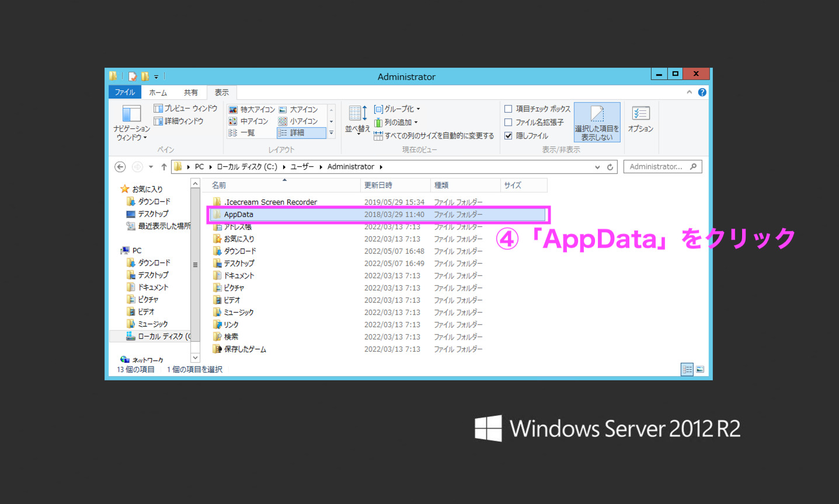Open the Help question mark icon
Viewport: 839px width, 504px height.
click(x=702, y=92)
